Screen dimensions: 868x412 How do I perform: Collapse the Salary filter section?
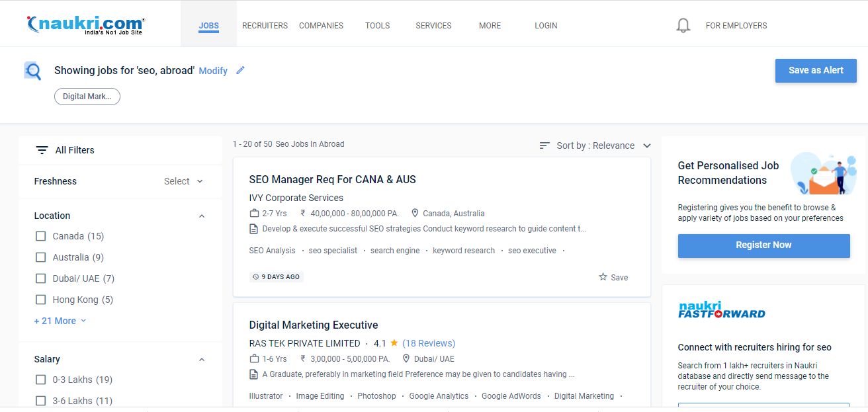click(202, 360)
